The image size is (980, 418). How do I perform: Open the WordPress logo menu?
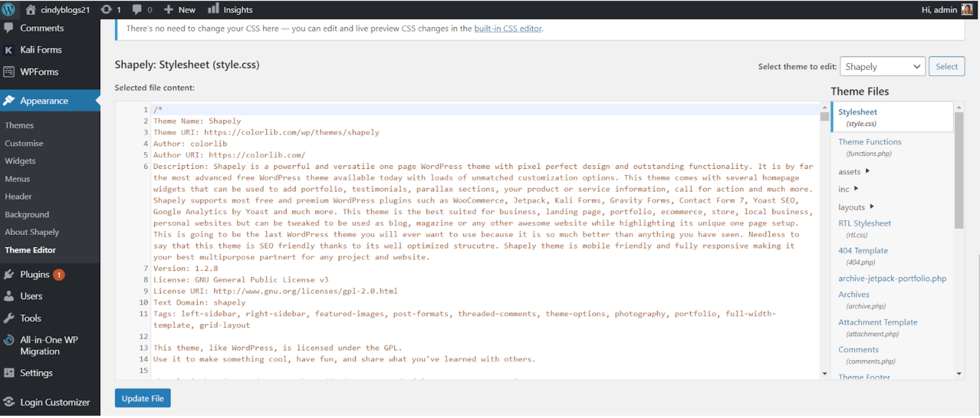[9, 9]
